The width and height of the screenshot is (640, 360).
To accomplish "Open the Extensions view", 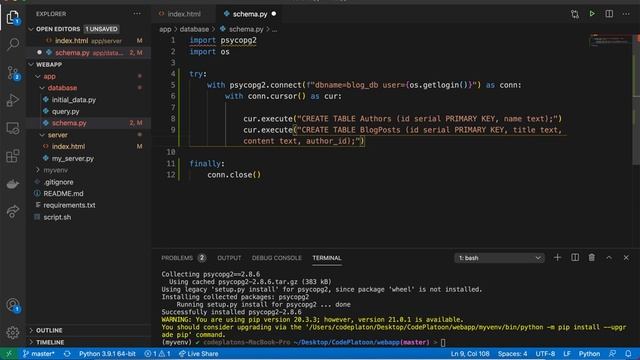I will click(13, 156).
